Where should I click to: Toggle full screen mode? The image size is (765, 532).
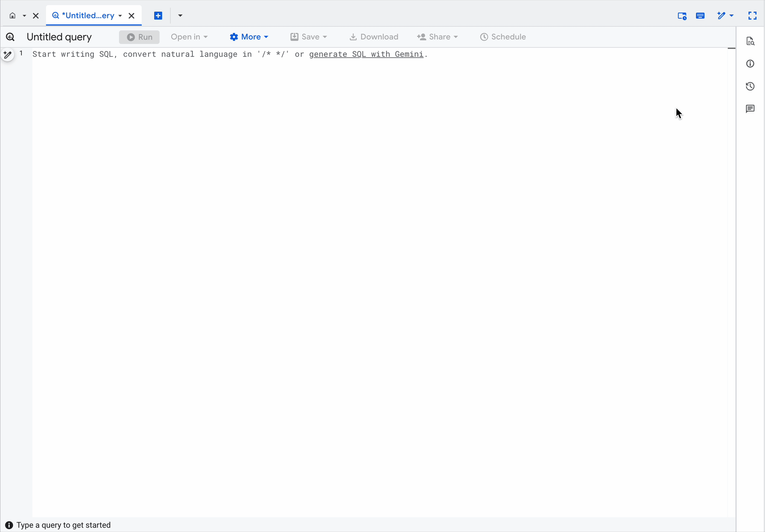pos(752,16)
